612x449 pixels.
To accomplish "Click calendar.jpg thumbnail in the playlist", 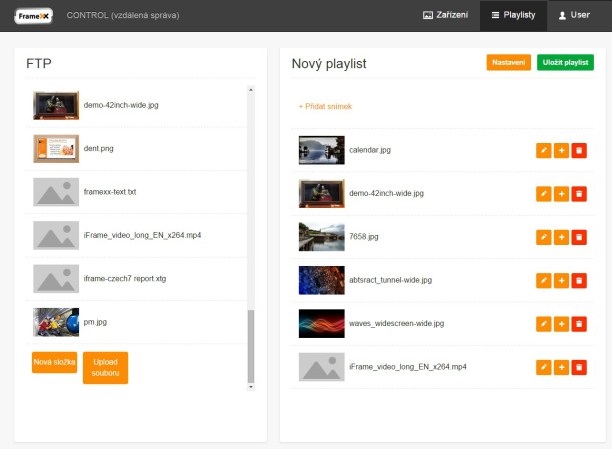I will [x=322, y=150].
